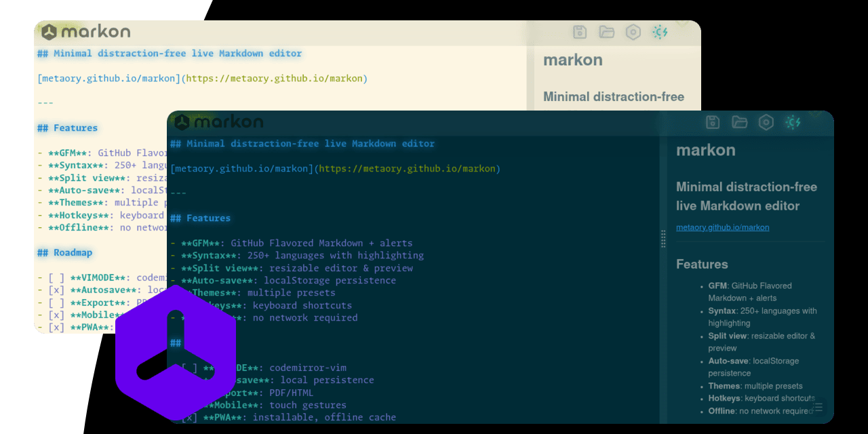868x434 pixels.
Task: Click 'local persistence' roadmap line in dark editor
Action: point(272,380)
